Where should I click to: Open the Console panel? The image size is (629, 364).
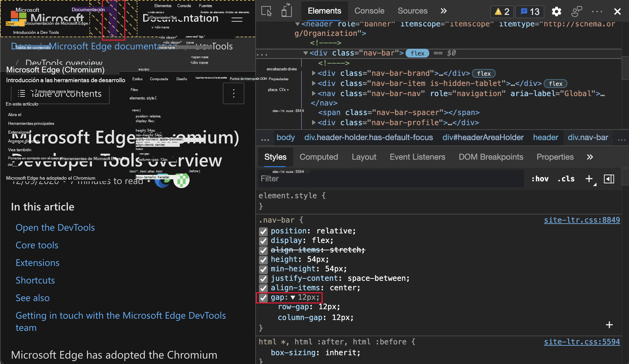[x=369, y=10]
